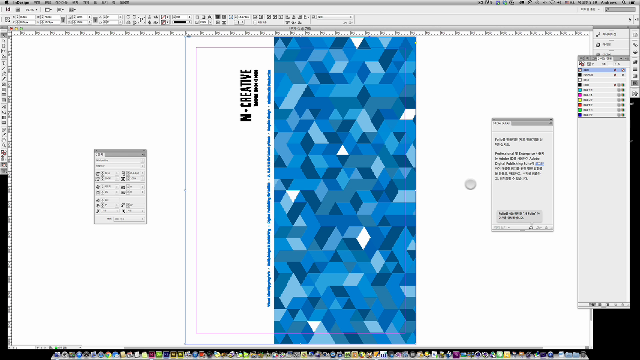Click the stroke color box in Control panel
The height and width of the screenshot is (360, 640).
[164, 22]
